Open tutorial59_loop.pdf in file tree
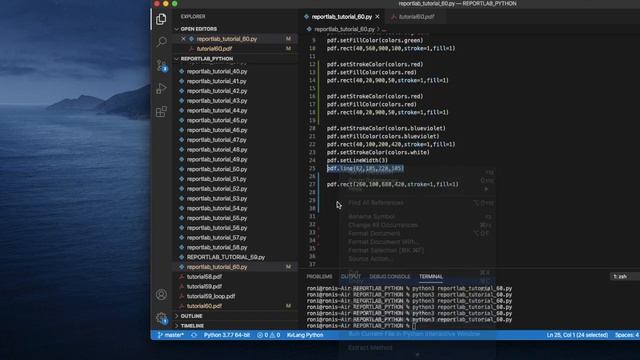 (211, 296)
